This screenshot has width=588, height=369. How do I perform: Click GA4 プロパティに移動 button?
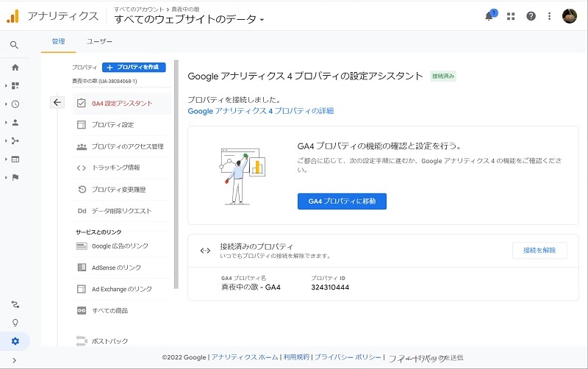(x=342, y=201)
